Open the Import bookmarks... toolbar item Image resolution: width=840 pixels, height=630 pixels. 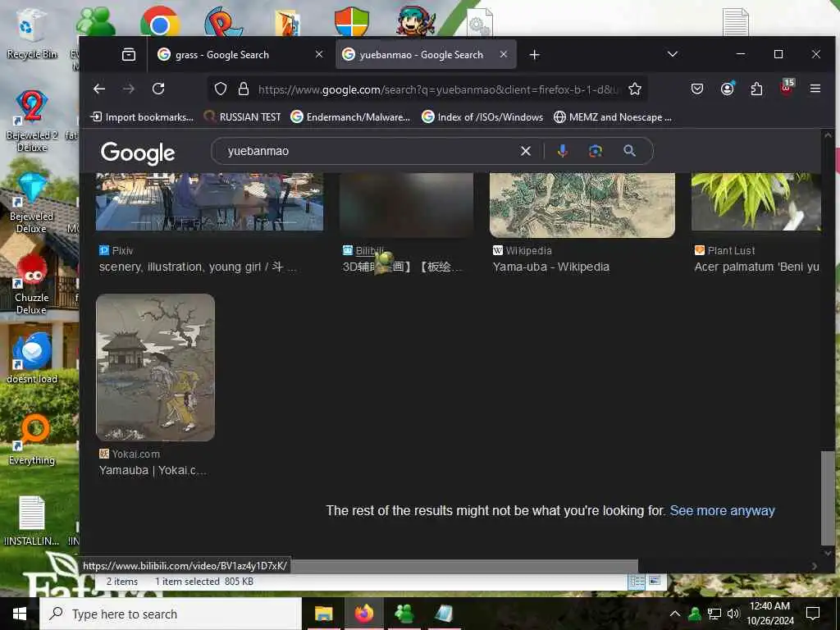click(x=142, y=117)
